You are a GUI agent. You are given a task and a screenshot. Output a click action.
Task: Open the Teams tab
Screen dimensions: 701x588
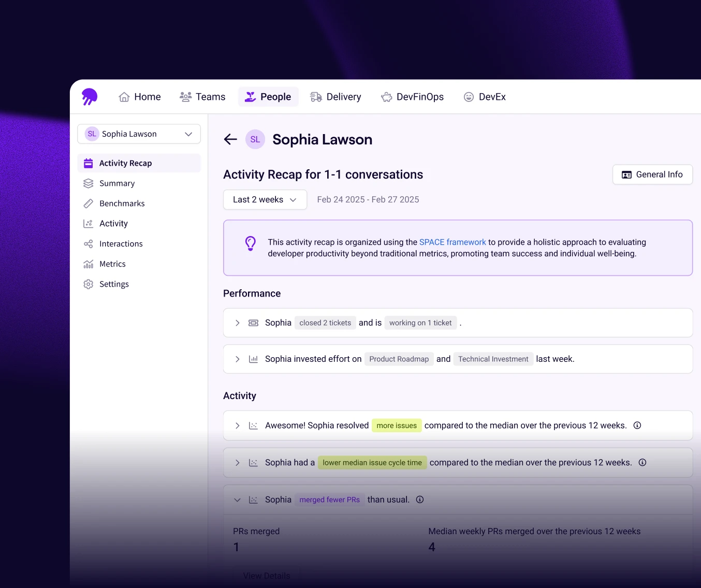tap(202, 97)
